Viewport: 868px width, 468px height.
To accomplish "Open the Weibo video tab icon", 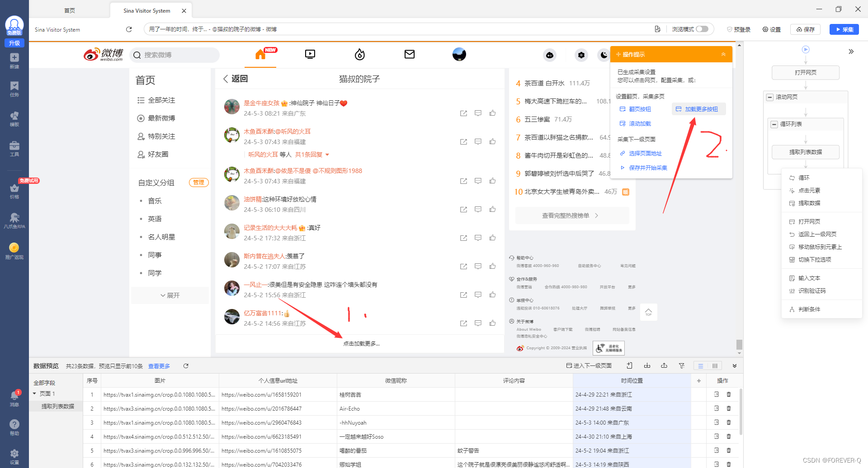I will click(310, 55).
